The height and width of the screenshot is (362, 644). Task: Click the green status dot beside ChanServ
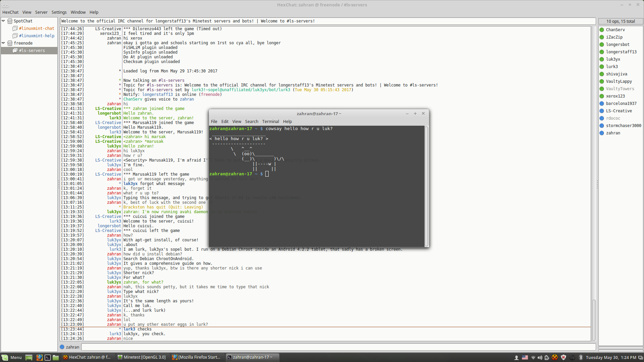[x=602, y=30]
